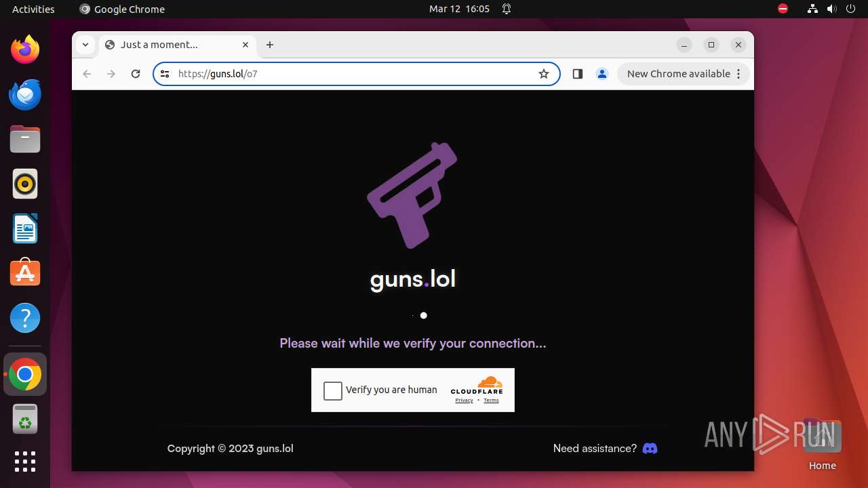Reload the page with the refresh button
The width and height of the screenshot is (868, 488).
pyautogui.click(x=136, y=74)
